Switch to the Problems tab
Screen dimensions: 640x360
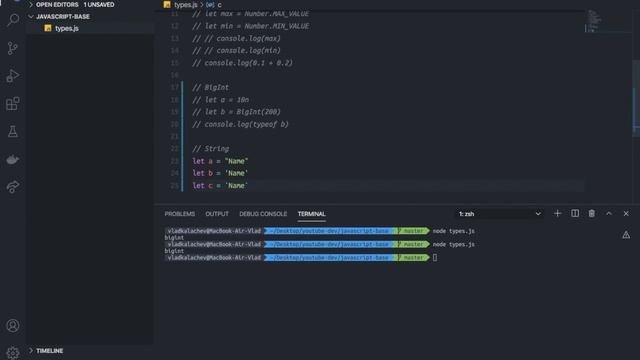click(180, 214)
